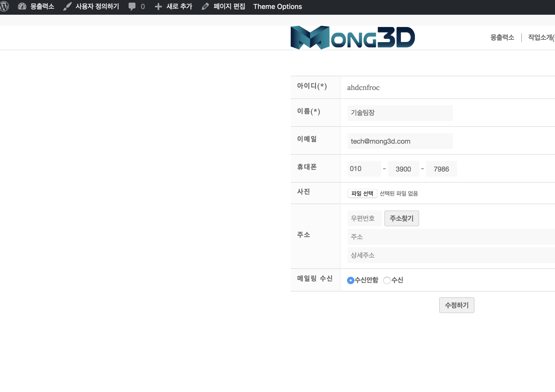
Task: Click the paintbrush customize icon
Action: coord(67,7)
